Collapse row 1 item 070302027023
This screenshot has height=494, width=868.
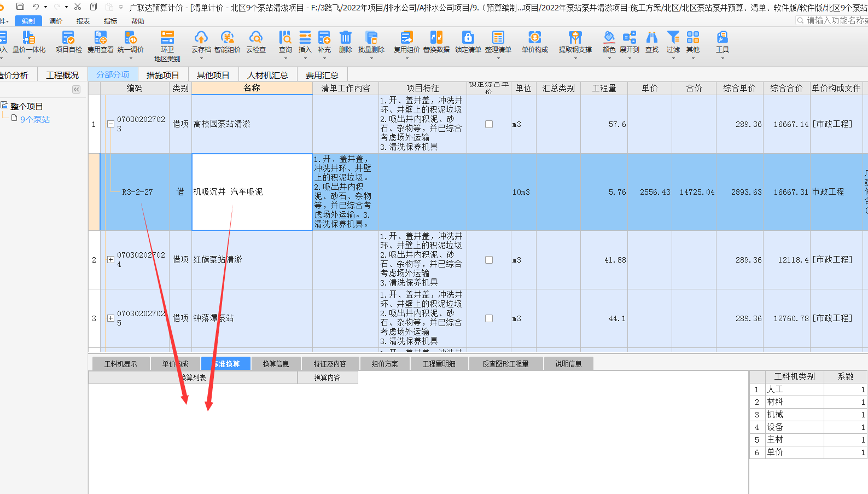pos(110,124)
